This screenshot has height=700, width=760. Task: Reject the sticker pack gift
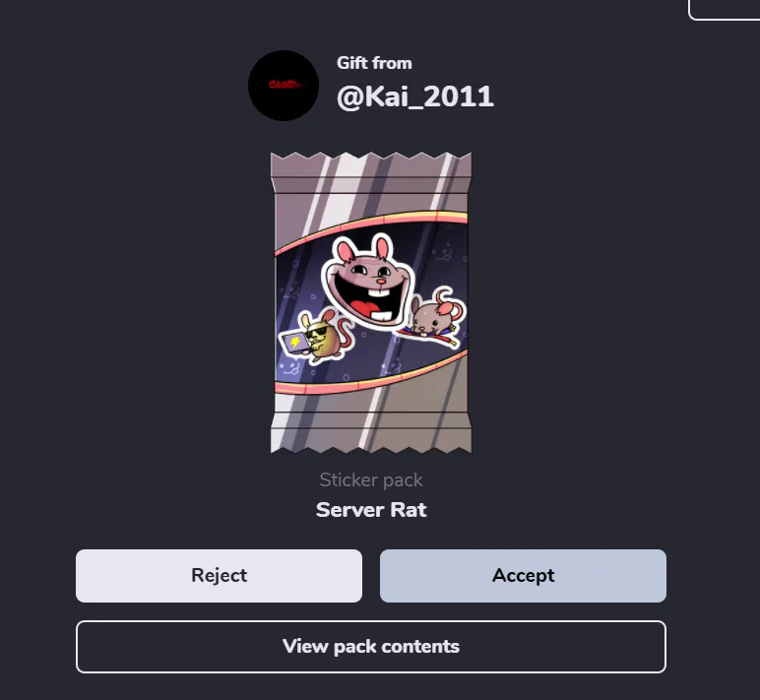[x=219, y=575]
